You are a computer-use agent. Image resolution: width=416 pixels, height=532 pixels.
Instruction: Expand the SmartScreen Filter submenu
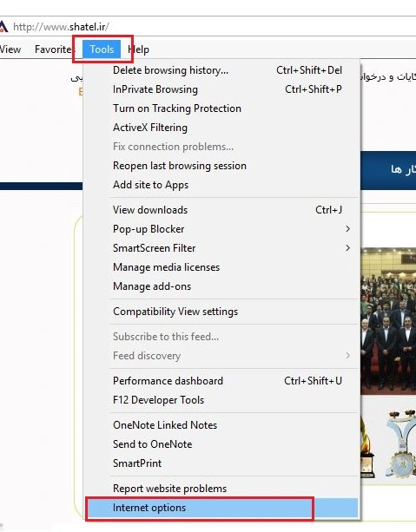pyautogui.click(x=221, y=248)
